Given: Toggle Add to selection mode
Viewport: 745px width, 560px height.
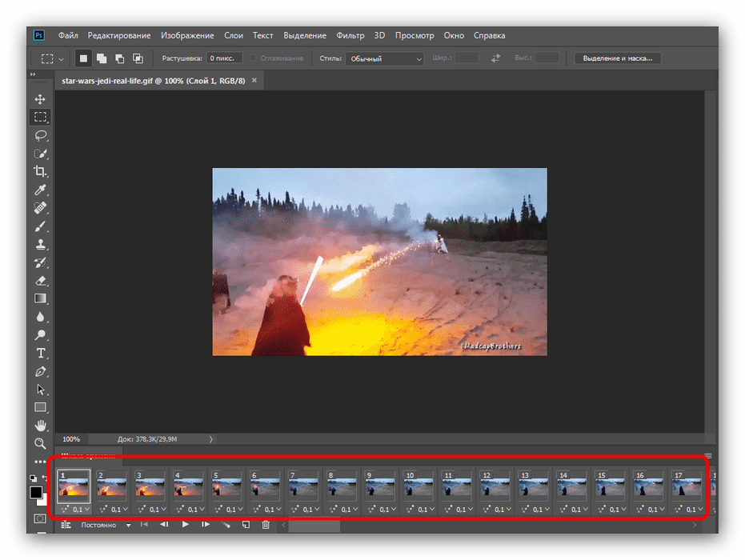Looking at the screenshot, I should point(102,58).
